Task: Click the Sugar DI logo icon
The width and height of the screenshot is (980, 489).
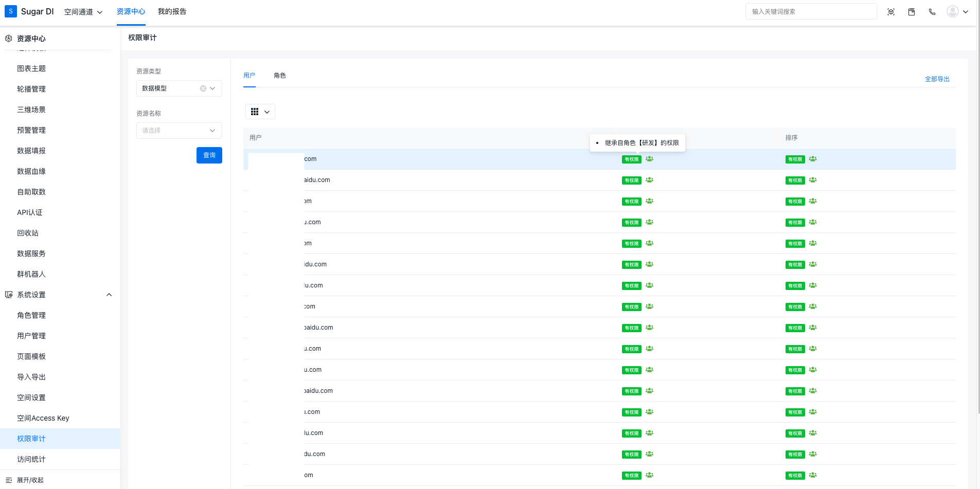Action: coord(11,11)
